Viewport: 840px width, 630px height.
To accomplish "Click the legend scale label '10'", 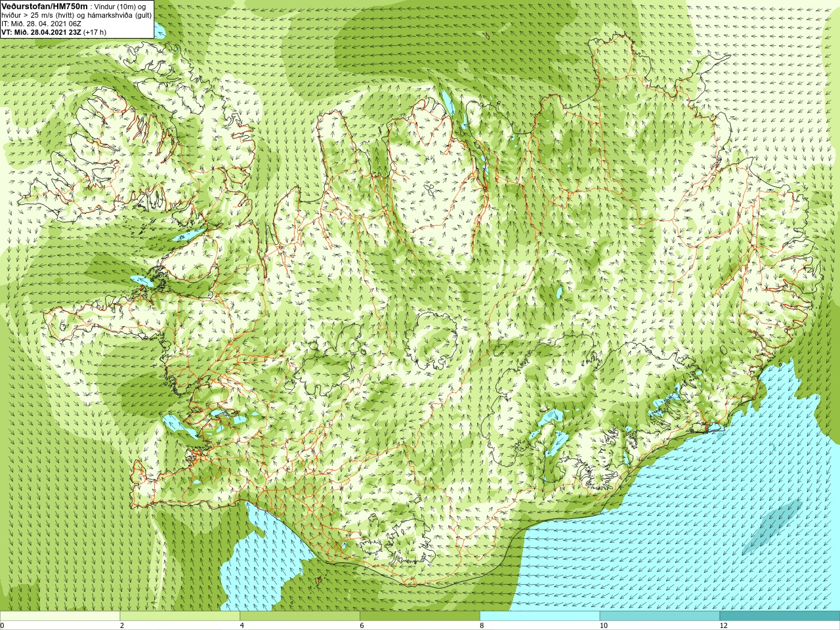I will tap(603, 625).
